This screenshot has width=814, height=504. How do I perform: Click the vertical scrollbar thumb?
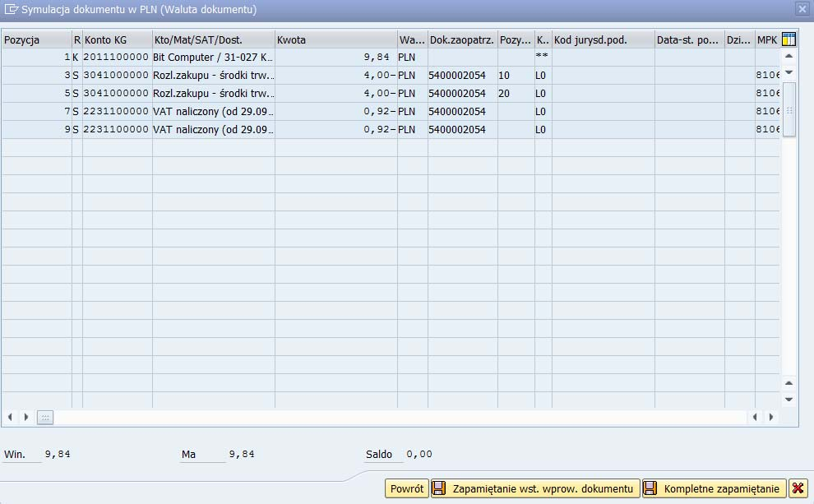point(789,109)
